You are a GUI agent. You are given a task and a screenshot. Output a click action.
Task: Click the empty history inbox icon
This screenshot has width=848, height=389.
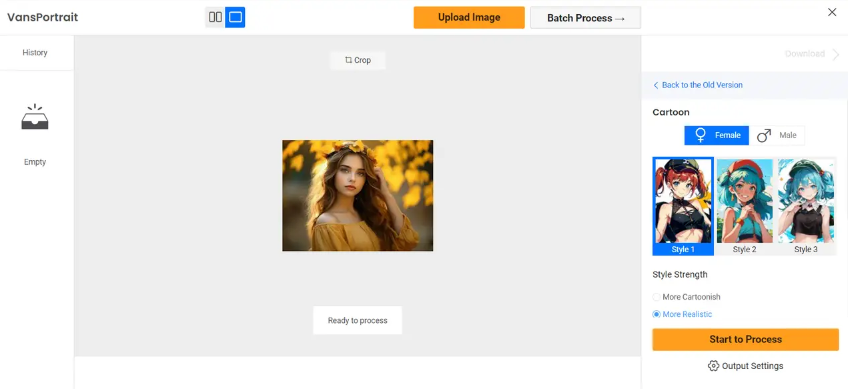point(35,117)
